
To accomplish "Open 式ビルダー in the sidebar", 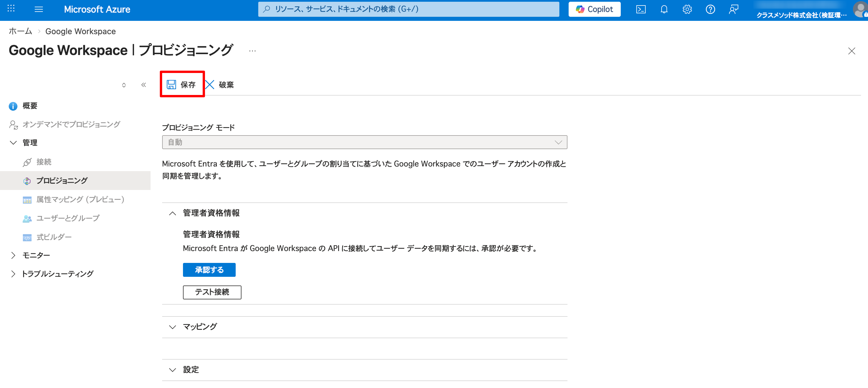I will pyautogui.click(x=54, y=237).
